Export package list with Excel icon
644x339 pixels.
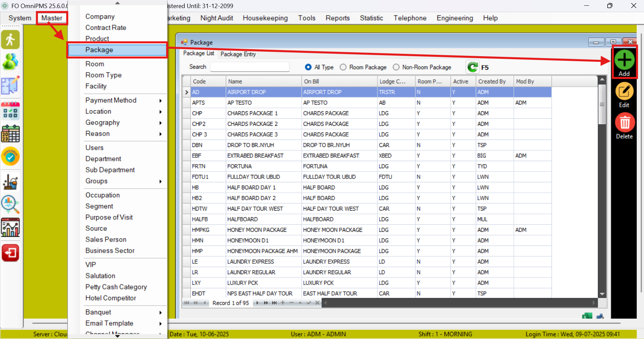(x=587, y=316)
